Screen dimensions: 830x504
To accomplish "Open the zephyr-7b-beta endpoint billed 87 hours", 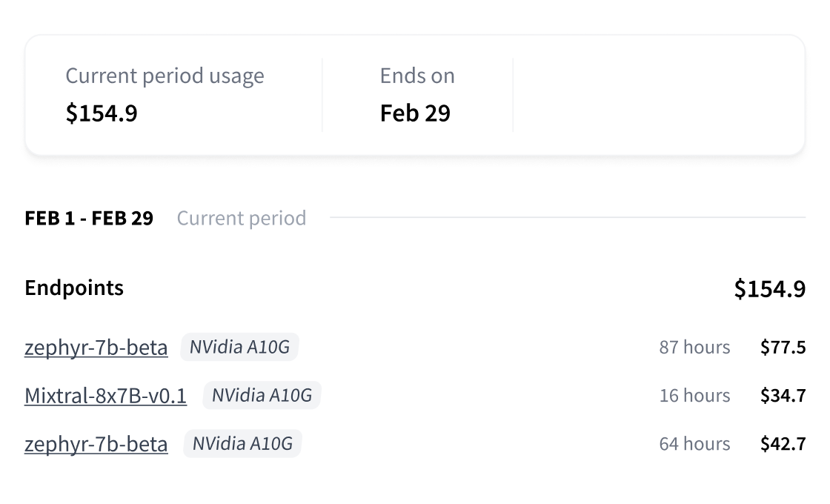I will [x=96, y=347].
